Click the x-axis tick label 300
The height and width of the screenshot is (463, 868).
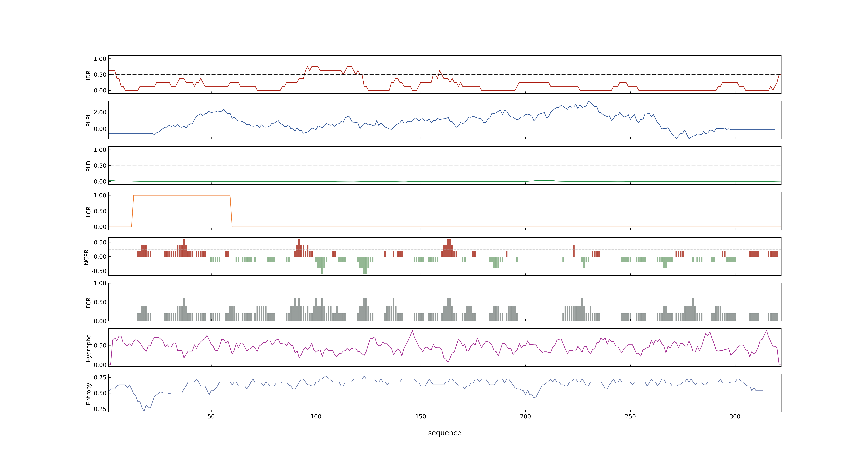735,416
